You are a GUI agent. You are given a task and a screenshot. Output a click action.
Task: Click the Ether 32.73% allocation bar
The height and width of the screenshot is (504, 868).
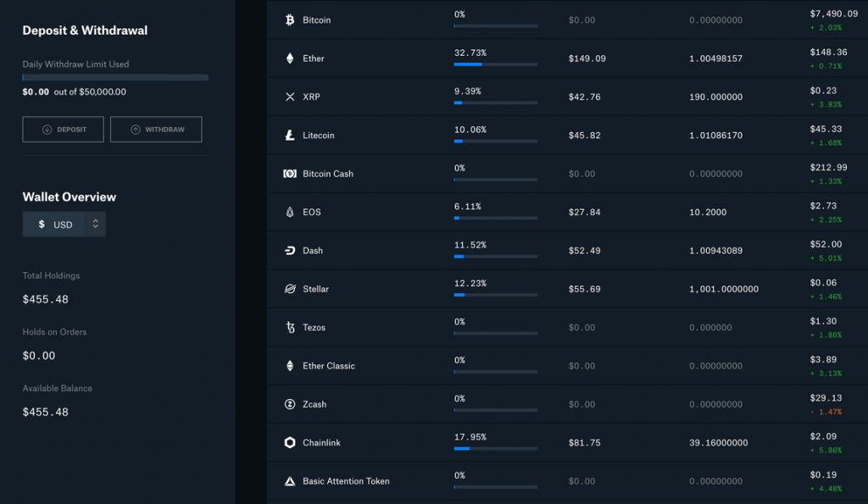click(495, 64)
